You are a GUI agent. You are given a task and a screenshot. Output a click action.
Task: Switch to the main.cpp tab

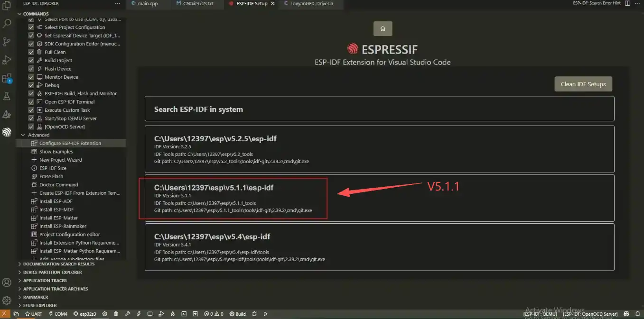coord(147,3)
